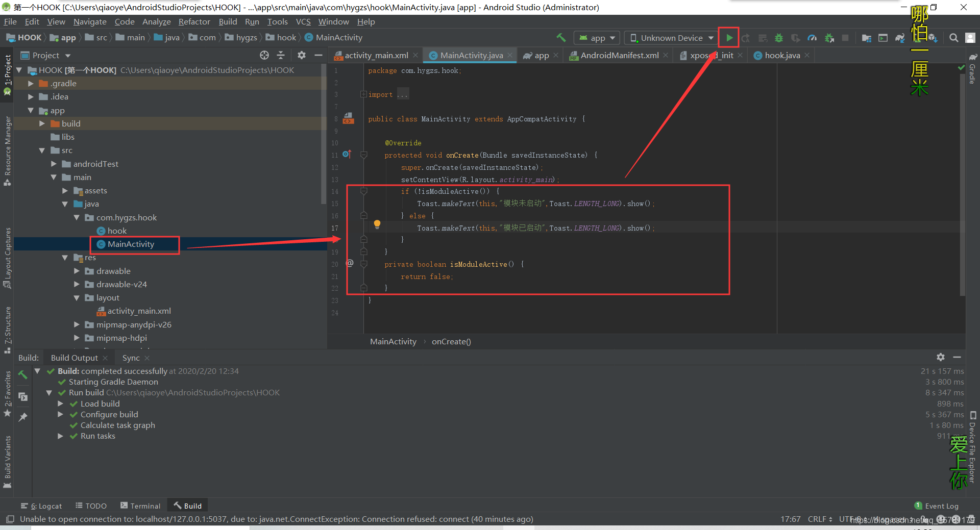Viewport: 980px width, 530px height.
Task: Open Project Structure from the toolbar icon
Action: [866, 38]
